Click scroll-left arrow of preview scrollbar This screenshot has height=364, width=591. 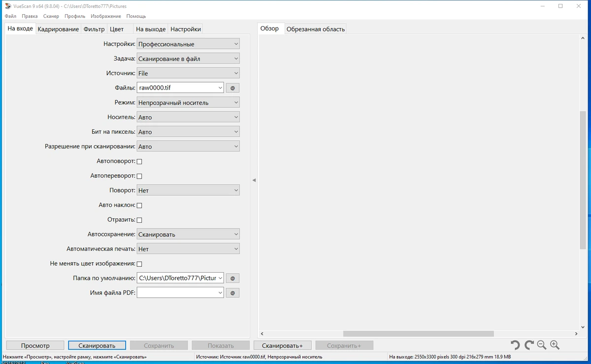pyautogui.click(x=262, y=334)
